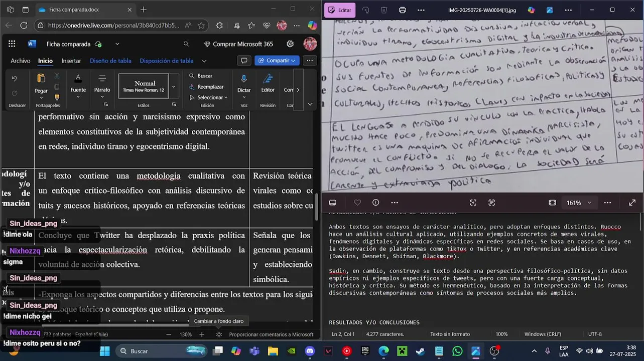Image resolution: width=644 pixels, height=361 pixels.
Task: Click Reemplazar in the ribbon
Action: point(206,87)
